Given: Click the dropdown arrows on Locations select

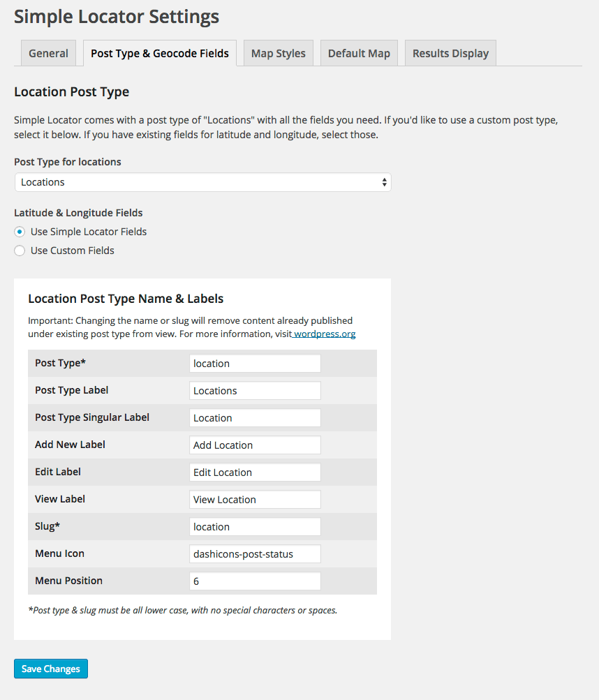Looking at the screenshot, I should (384, 182).
